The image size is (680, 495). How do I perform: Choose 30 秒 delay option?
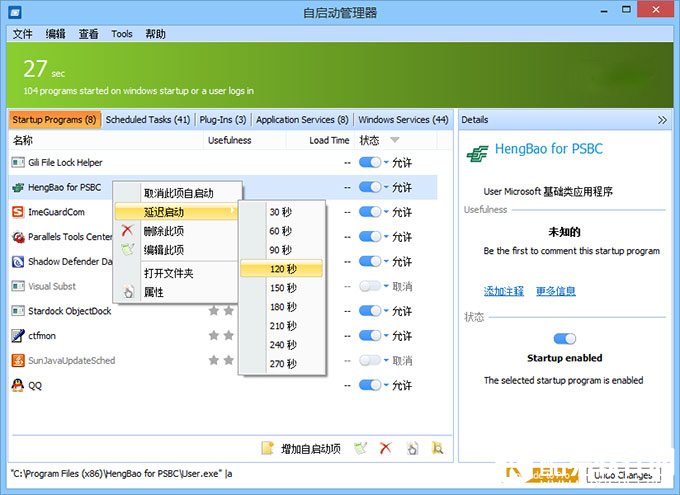(282, 212)
